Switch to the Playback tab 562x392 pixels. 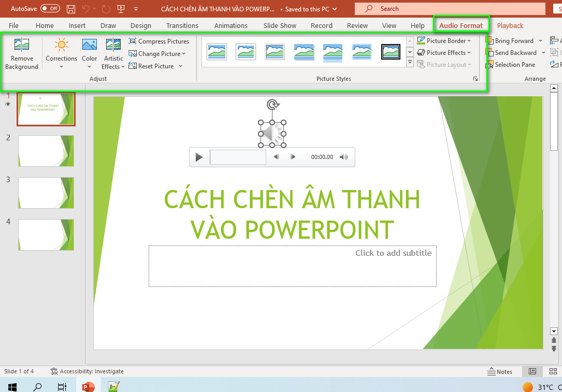coord(510,25)
